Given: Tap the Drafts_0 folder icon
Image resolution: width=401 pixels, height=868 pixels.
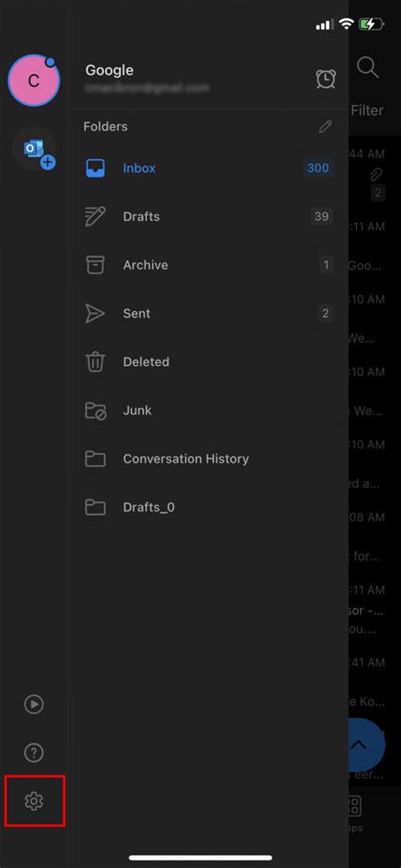Looking at the screenshot, I should [x=95, y=507].
